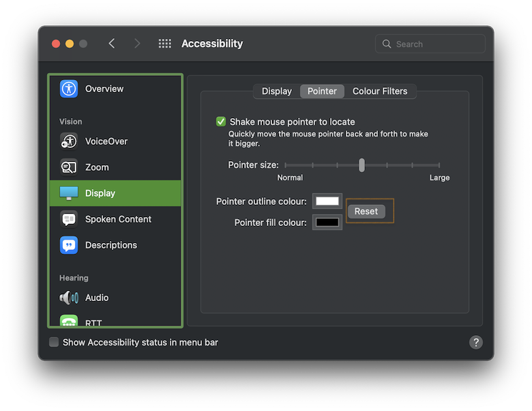532x411 pixels.
Task: Click the VoiceOver icon in sidebar
Action: 69,141
